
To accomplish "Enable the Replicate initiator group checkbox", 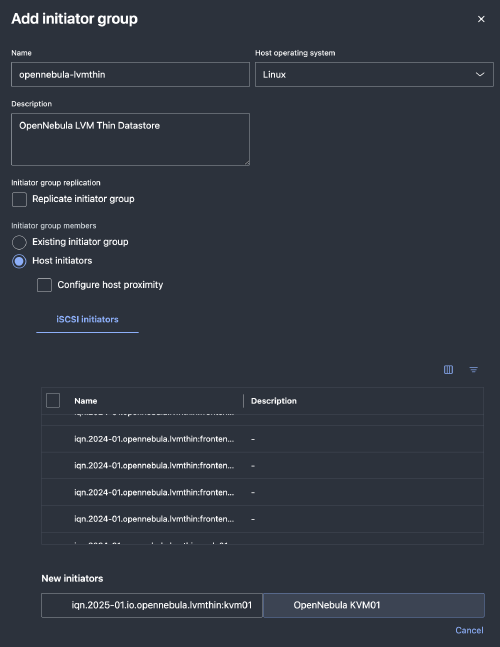I will (x=19, y=199).
